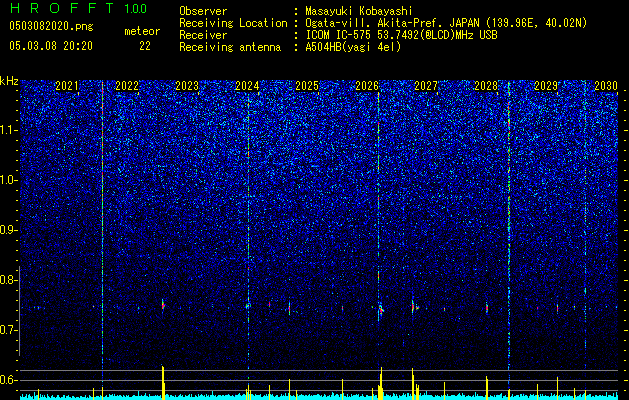Click the 2028 time marker
This screenshot has height=400, width=629.
486,86
